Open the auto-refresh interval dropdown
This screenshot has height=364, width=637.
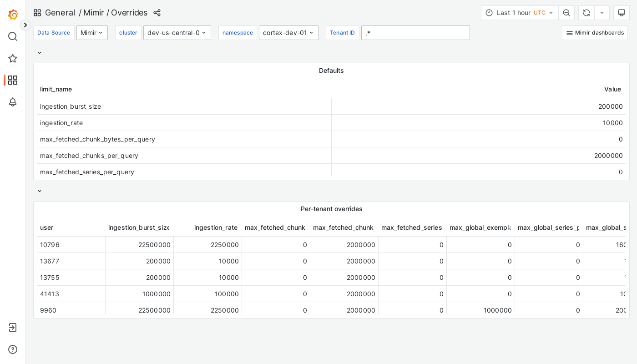point(602,13)
